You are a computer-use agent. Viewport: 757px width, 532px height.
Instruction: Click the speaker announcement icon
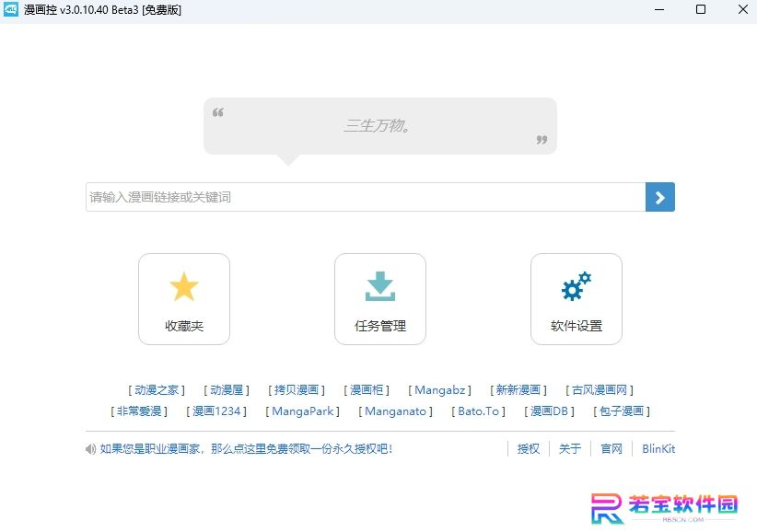(x=90, y=449)
